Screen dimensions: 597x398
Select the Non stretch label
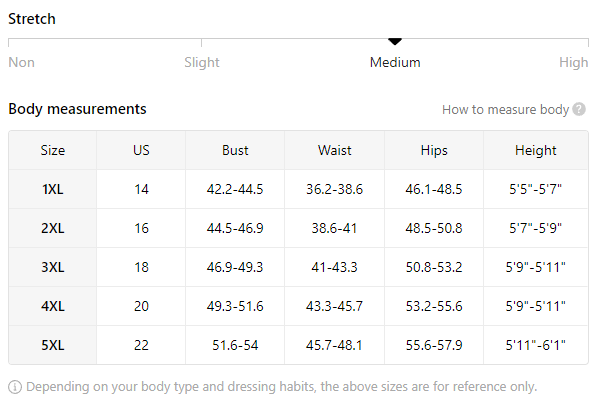click(21, 62)
